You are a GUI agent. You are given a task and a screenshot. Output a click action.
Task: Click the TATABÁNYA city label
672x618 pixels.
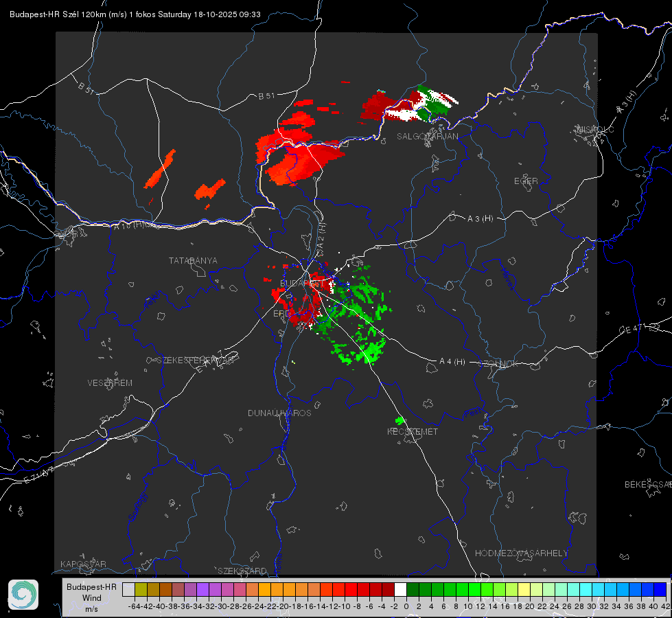point(193,261)
